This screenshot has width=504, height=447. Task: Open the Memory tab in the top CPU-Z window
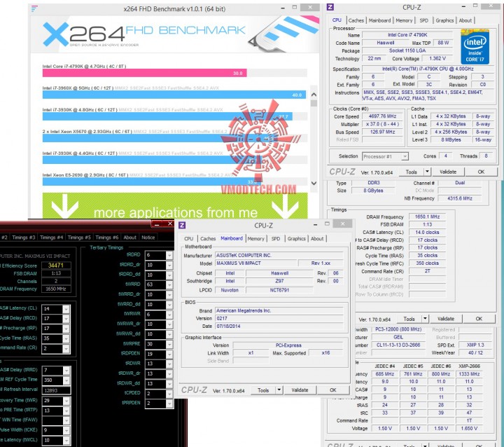404,20
